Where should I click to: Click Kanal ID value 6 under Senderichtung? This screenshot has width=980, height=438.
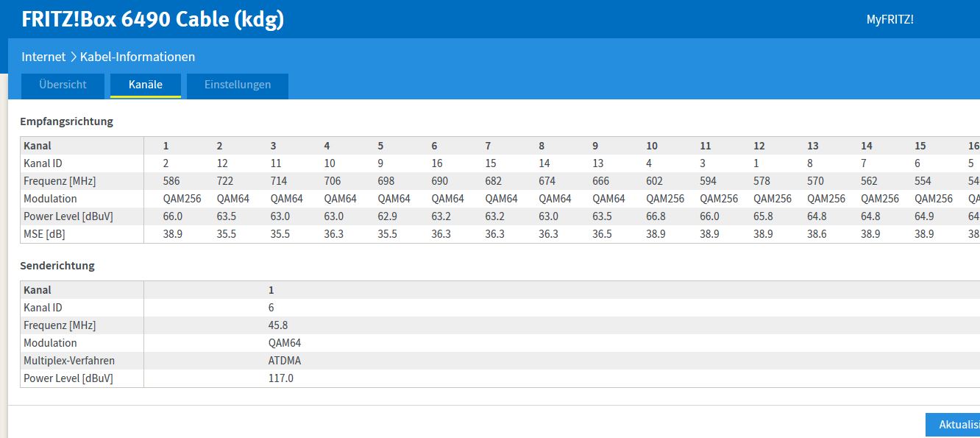pos(271,308)
